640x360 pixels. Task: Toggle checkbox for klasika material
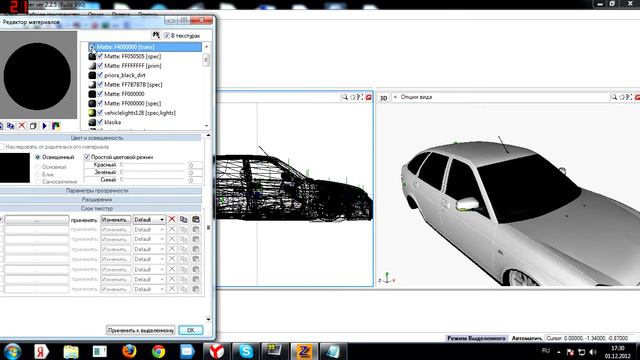coord(100,122)
